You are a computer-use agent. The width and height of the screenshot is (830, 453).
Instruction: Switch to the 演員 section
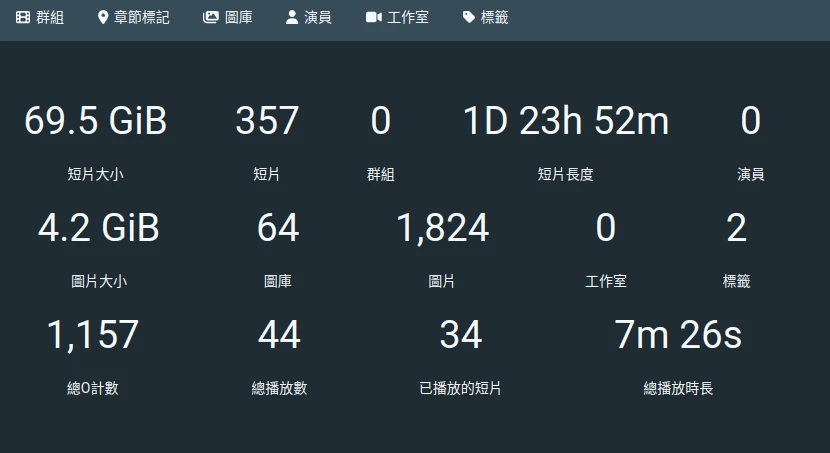(x=309, y=17)
